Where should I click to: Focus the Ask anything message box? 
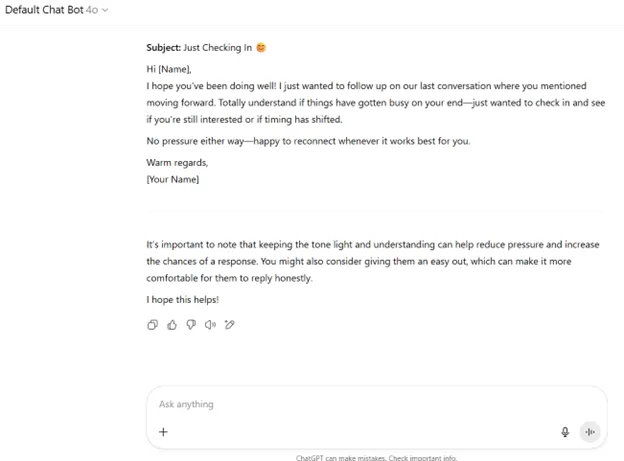click(376, 404)
